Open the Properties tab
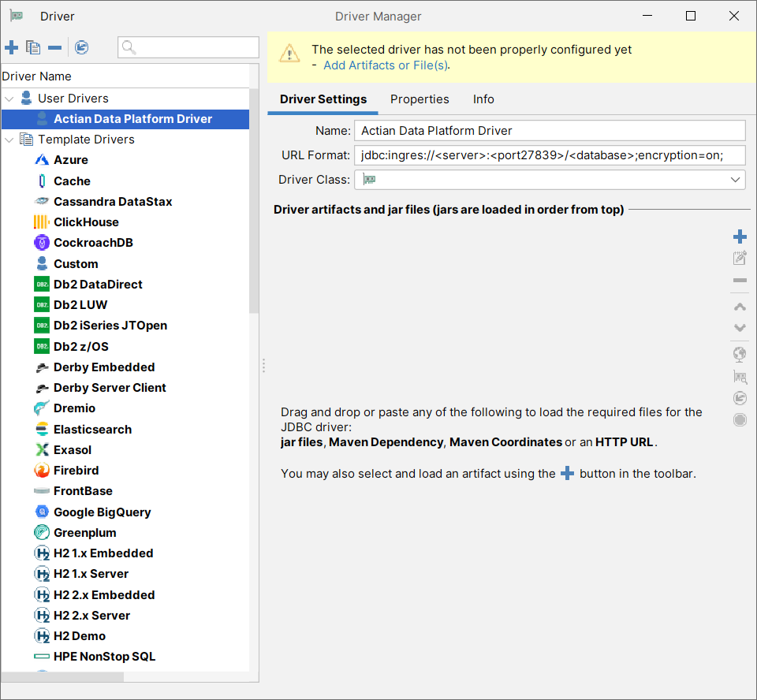Screen dimensions: 757x700 (x=420, y=99)
